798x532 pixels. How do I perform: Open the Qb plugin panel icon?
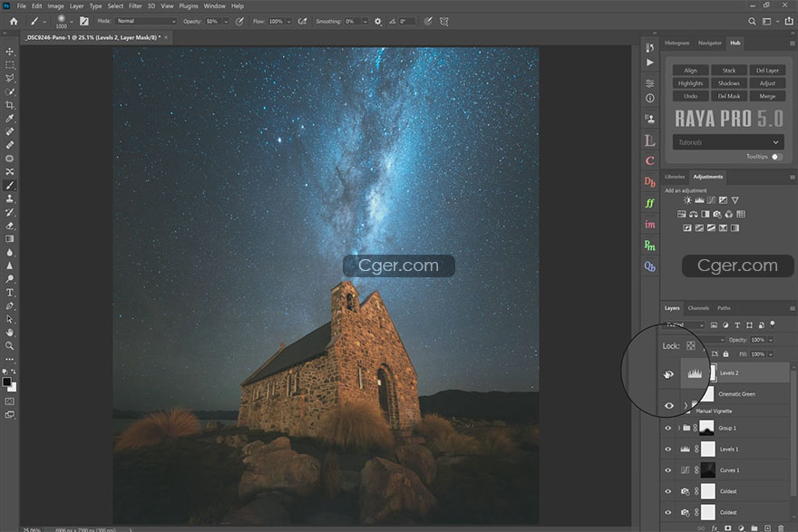[x=650, y=266]
